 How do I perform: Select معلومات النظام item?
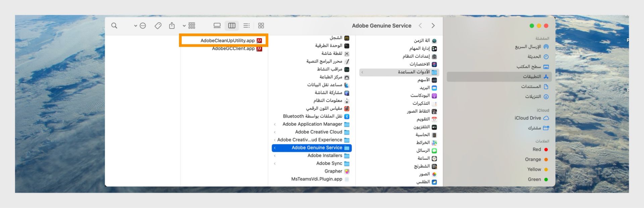click(331, 100)
